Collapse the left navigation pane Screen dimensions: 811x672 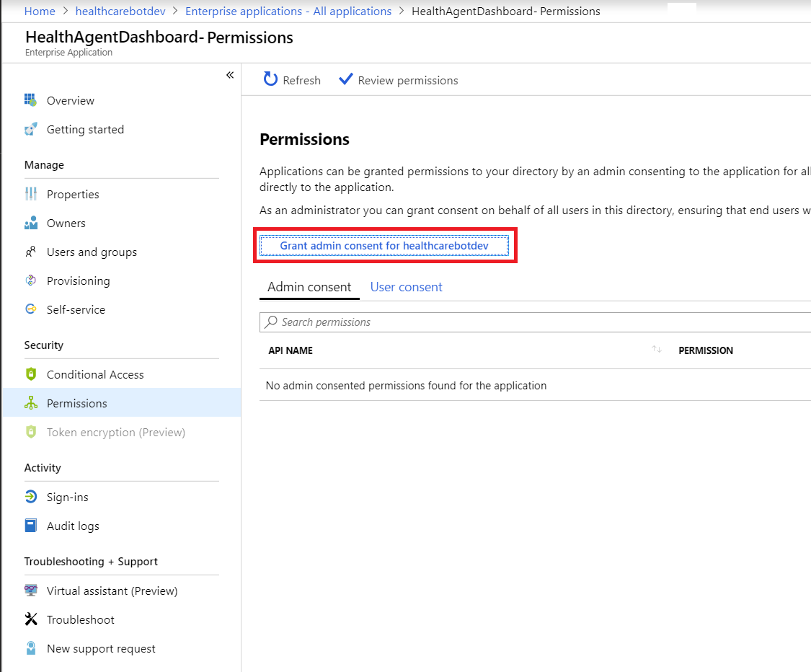[x=229, y=74]
